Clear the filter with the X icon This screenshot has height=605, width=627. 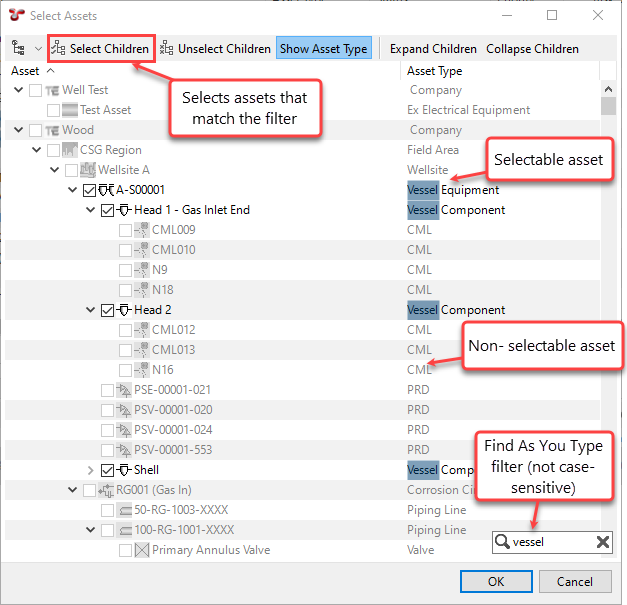(603, 542)
